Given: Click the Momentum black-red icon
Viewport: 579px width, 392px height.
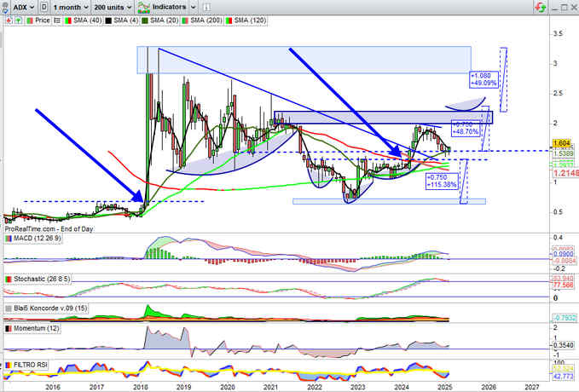Looking at the screenshot, I should pos(9,328).
